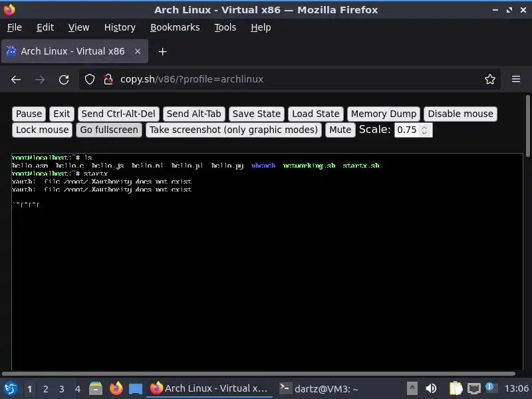Screen dimensions: 532x399
Task: Click Send Alt-Tab
Action: click(194, 114)
